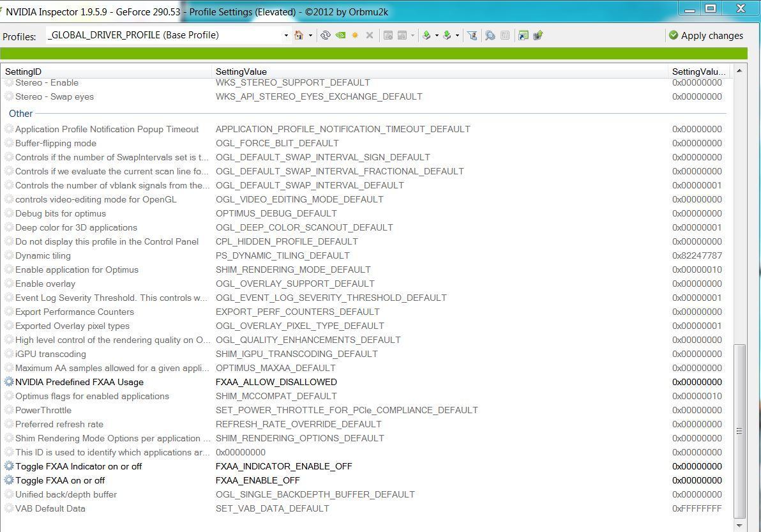The width and height of the screenshot is (761, 532).
Task: Click the green up-arrow export profiles icon
Action: pos(426,35)
